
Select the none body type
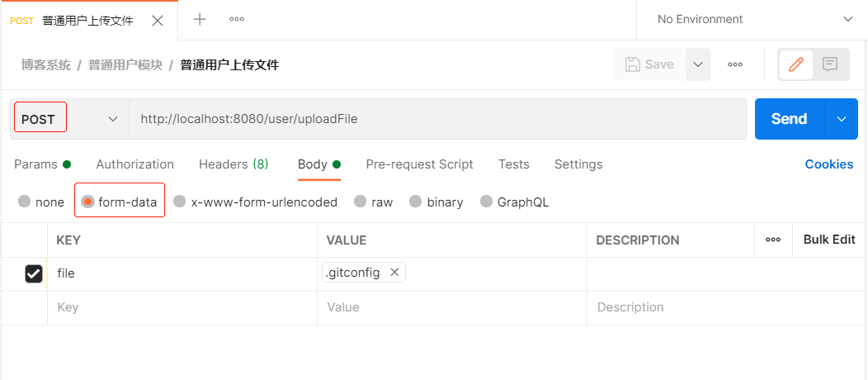point(25,202)
